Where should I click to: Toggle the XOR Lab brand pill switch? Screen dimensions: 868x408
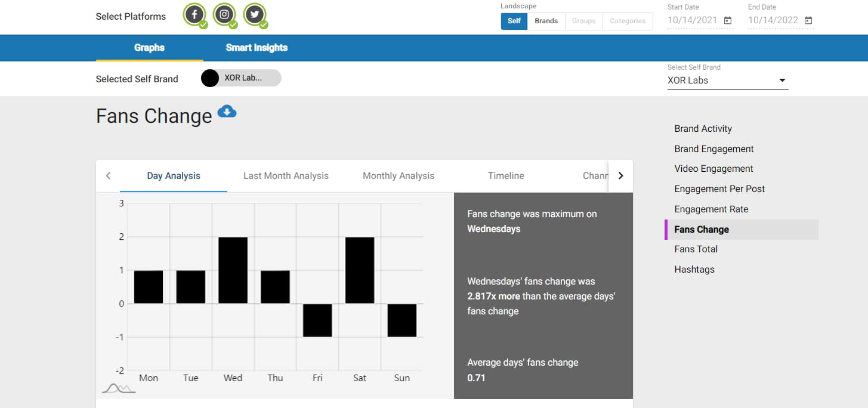pos(210,78)
